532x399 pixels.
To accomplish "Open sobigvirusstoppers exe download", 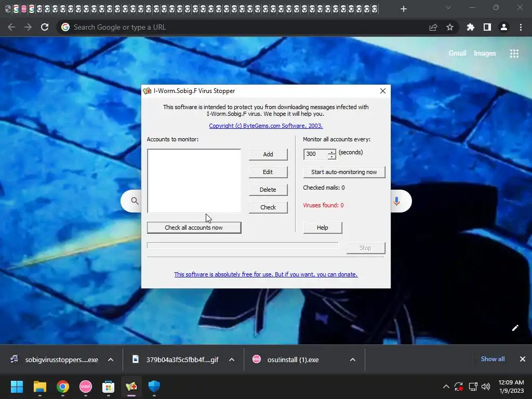I will 55,360.
